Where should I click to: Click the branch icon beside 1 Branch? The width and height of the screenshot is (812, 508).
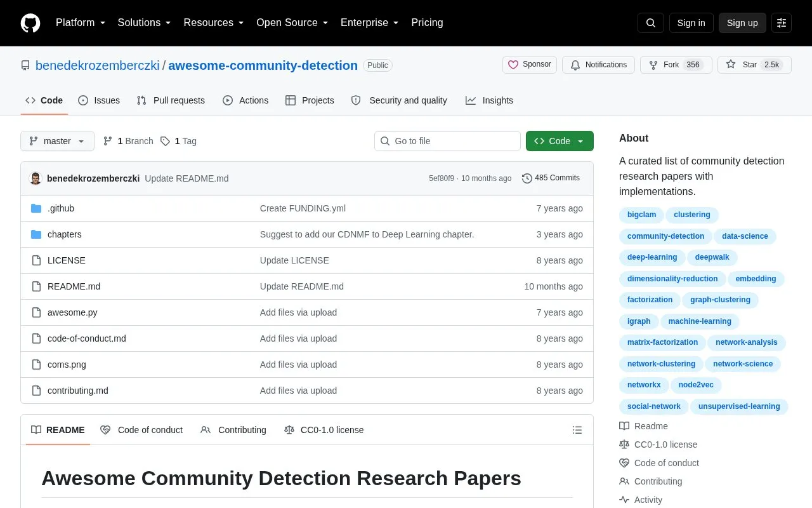[x=108, y=141]
